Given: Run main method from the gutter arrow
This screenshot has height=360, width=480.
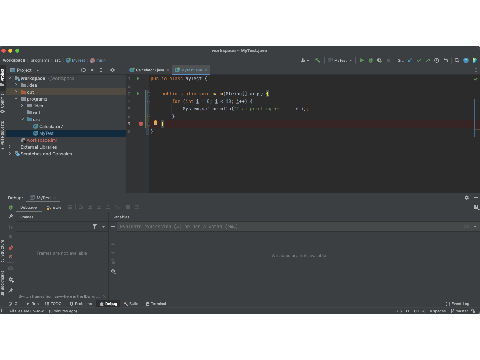Looking at the screenshot, I should [x=138, y=94].
